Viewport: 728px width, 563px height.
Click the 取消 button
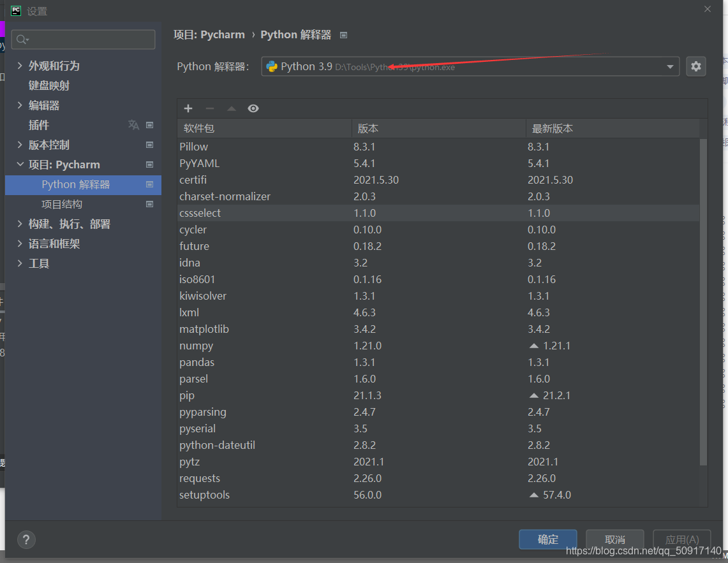coord(614,539)
